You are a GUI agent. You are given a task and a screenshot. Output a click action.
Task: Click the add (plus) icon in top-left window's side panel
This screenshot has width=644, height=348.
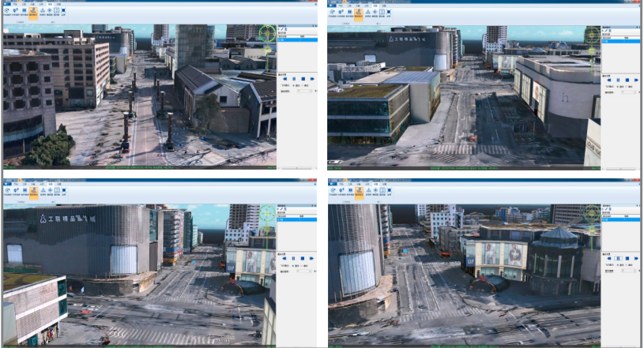coord(278,29)
